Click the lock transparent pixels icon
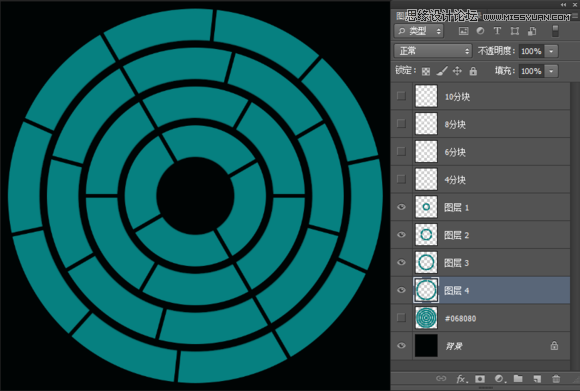The image size is (580, 391). (426, 71)
